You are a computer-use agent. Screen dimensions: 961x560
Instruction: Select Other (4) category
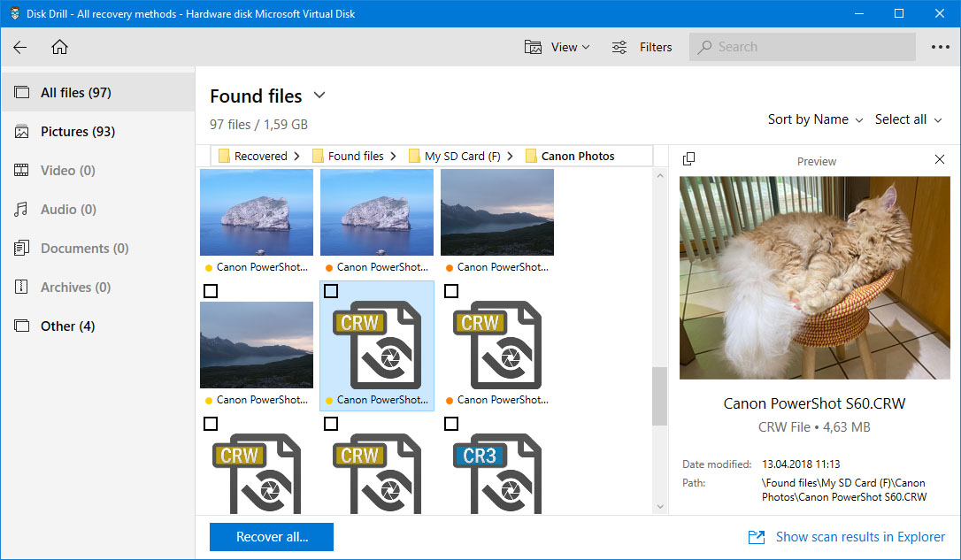tap(98, 326)
